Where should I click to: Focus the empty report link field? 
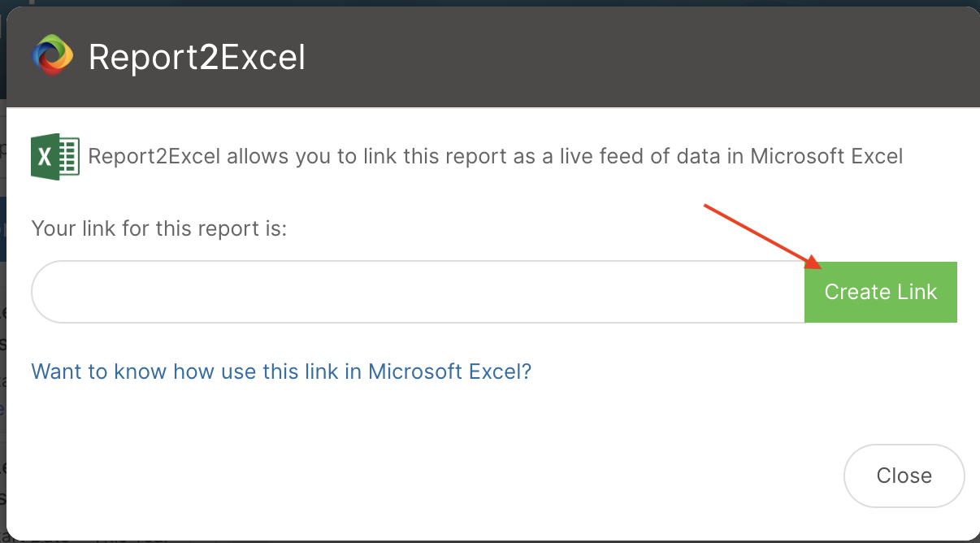coord(418,292)
